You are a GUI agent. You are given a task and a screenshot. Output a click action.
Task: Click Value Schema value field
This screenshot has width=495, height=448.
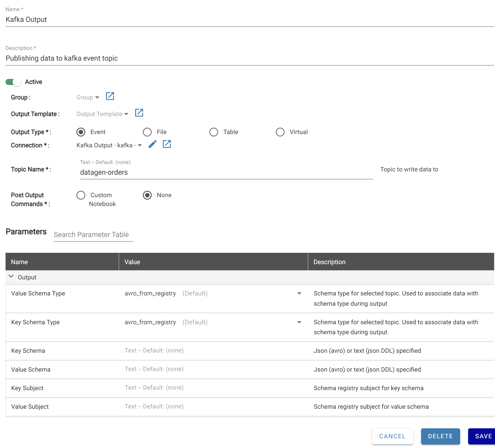point(213,369)
